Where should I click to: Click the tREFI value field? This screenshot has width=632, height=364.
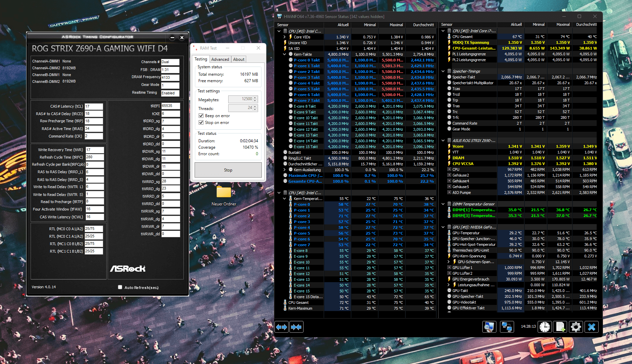[170, 106]
